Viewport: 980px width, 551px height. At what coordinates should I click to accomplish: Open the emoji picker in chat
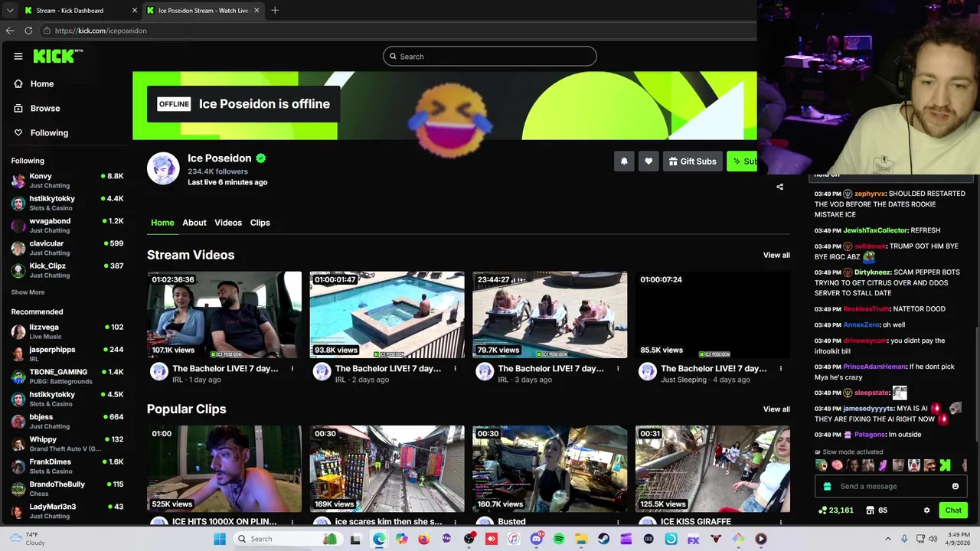tap(955, 486)
